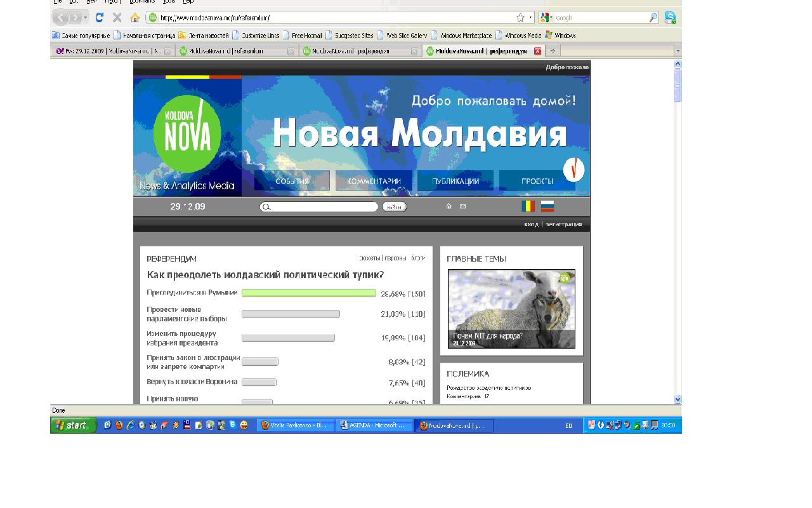The height and width of the screenshot is (508, 812).
Task: Open the Windows Start button
Action: click(73, 425)
